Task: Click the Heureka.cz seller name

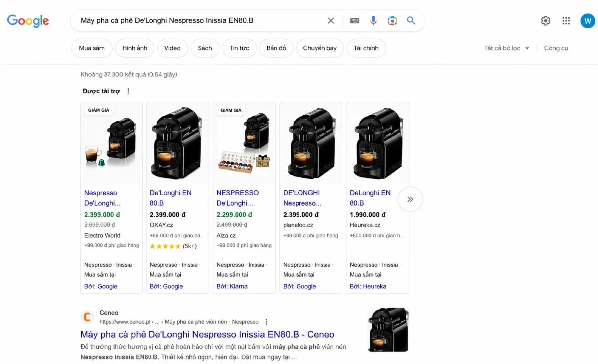Action: (x=365, y=225)
